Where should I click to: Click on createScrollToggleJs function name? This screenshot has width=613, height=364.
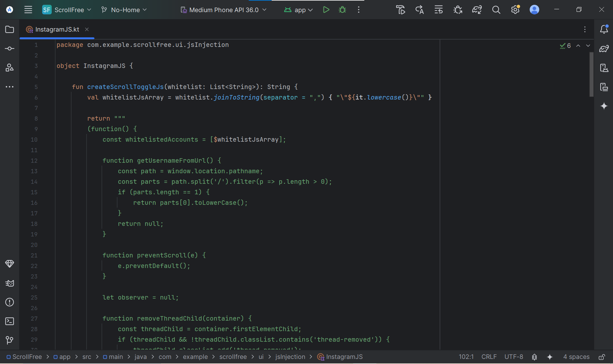tap(125, 87)
